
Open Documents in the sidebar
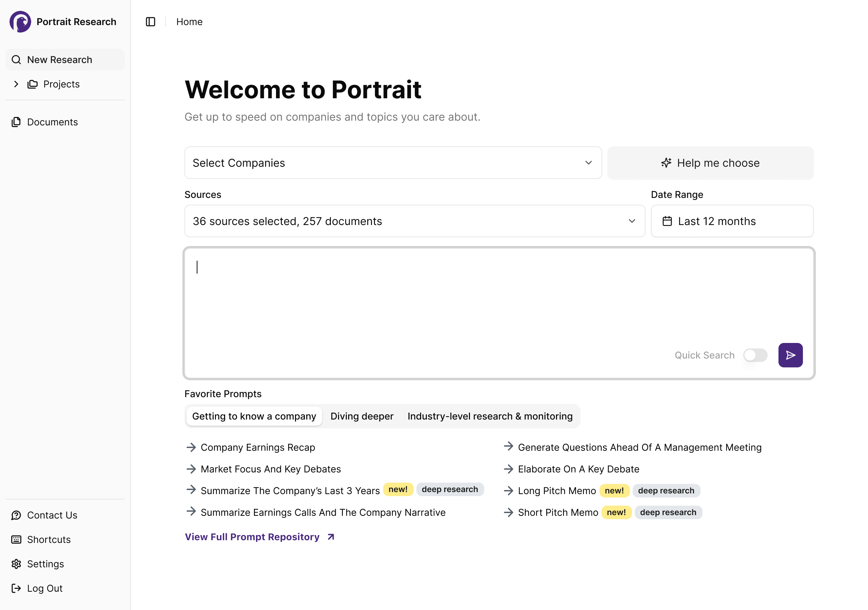pyautogui.click(x=65, y=122)
